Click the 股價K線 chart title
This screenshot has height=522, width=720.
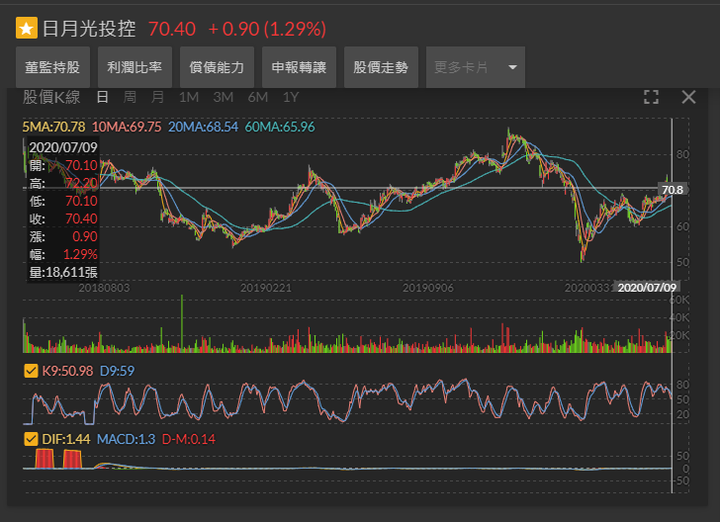(51, 97)
